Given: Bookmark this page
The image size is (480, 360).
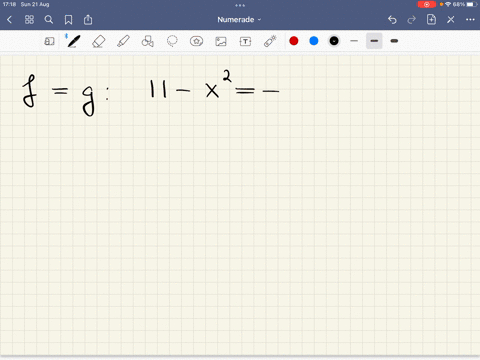Looking at the screenshot, I should click(x=68, y=20).
